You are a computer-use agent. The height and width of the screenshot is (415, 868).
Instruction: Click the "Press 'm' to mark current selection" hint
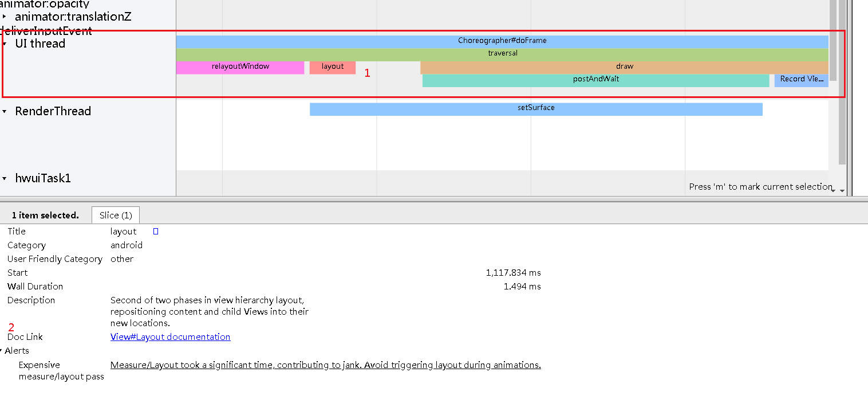point(760,187)
